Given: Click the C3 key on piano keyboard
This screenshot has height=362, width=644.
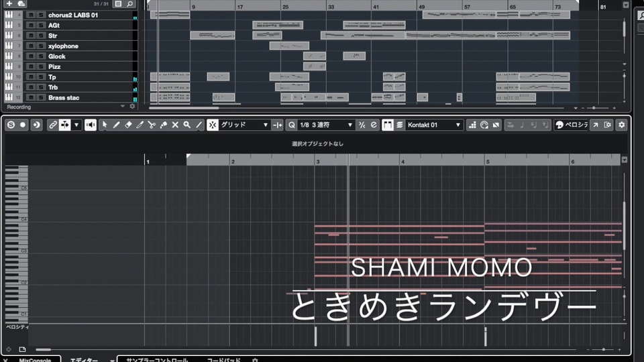Looking at the screenshot, I should (16, 251).
